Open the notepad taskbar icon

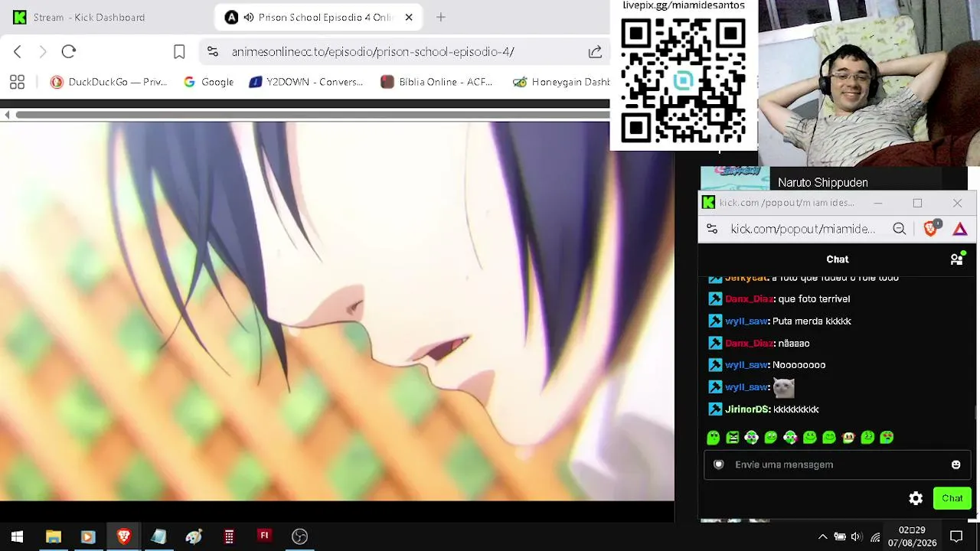158,536
